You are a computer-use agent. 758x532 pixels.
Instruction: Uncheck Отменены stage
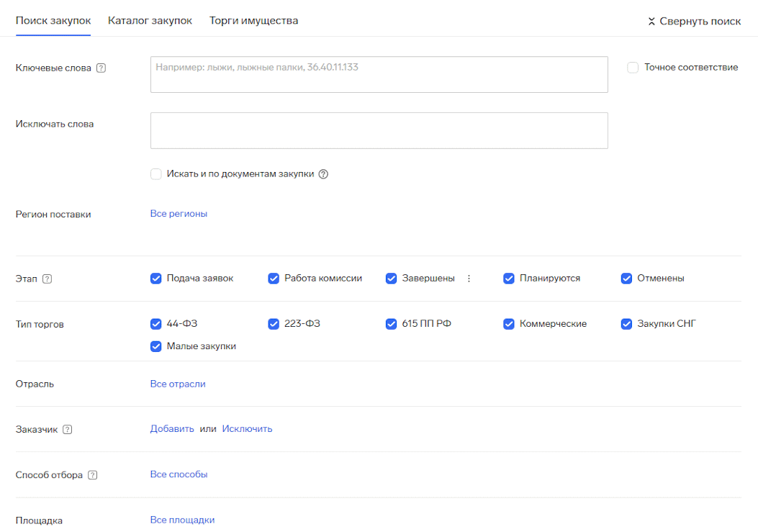pos(626,279)
